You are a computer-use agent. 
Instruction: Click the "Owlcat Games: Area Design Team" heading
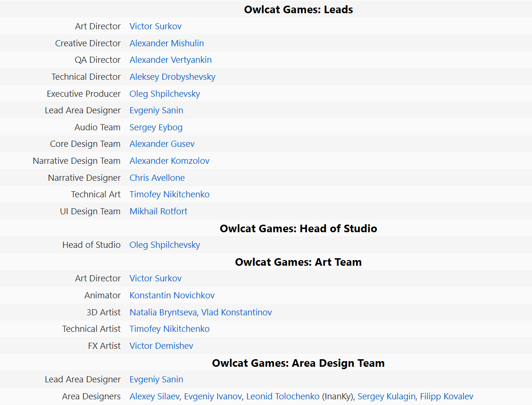[299, 363]
